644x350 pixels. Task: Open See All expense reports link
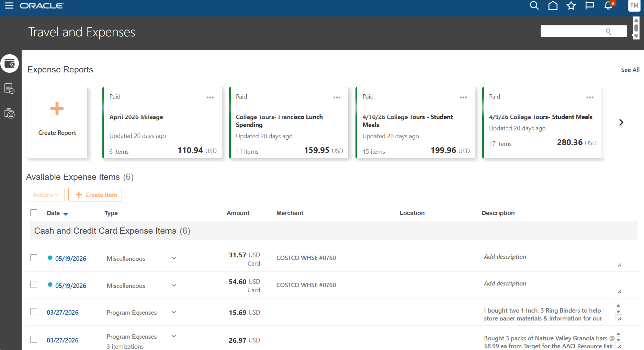click(630, 70)
